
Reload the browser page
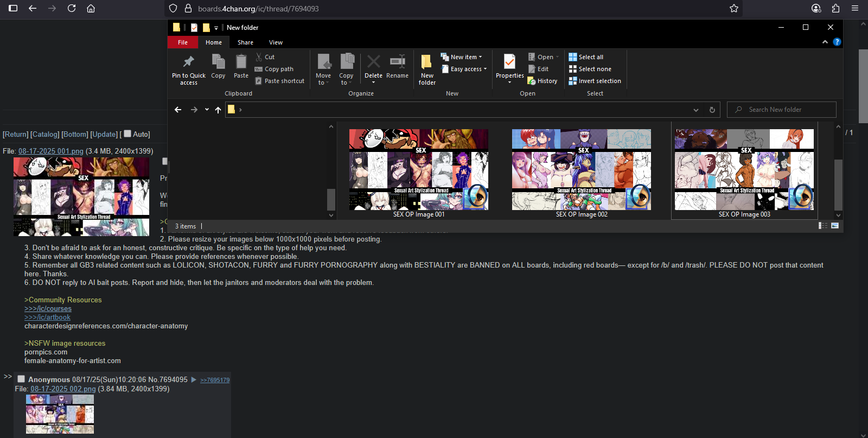(x=72, y=8)
